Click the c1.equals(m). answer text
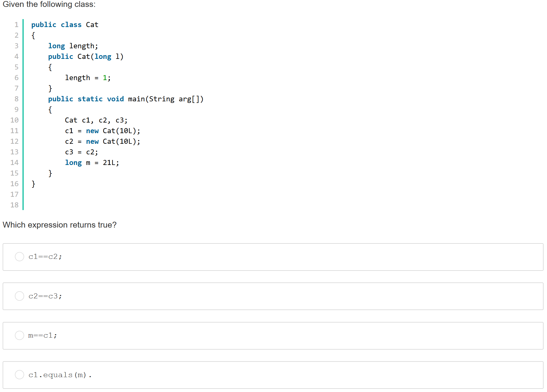The image size is (547, 392). [x=60, y=375]
